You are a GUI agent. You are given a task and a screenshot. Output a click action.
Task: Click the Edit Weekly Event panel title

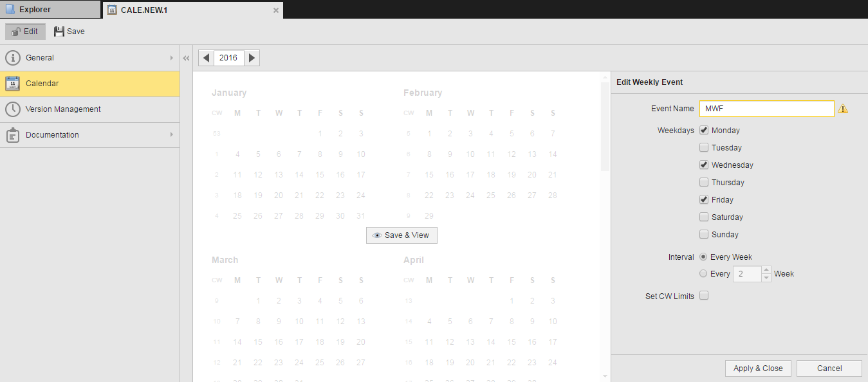click(x=650, y=82)
